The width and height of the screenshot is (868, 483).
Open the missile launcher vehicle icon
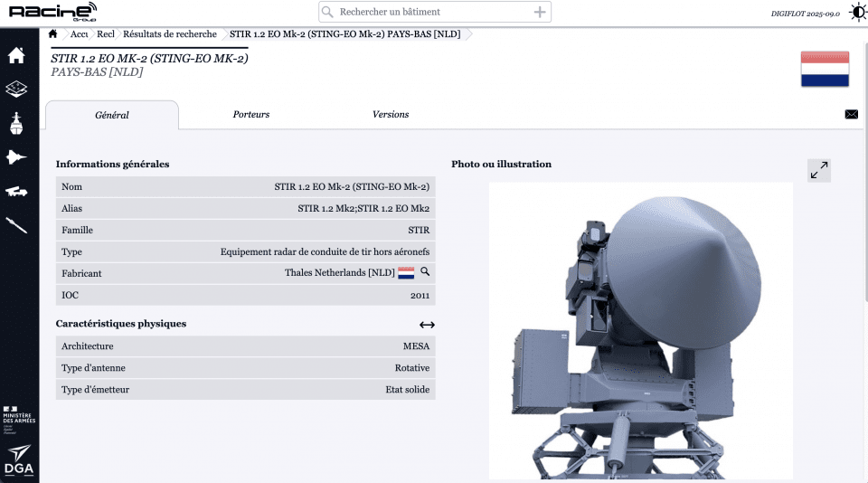click(16, 191)
